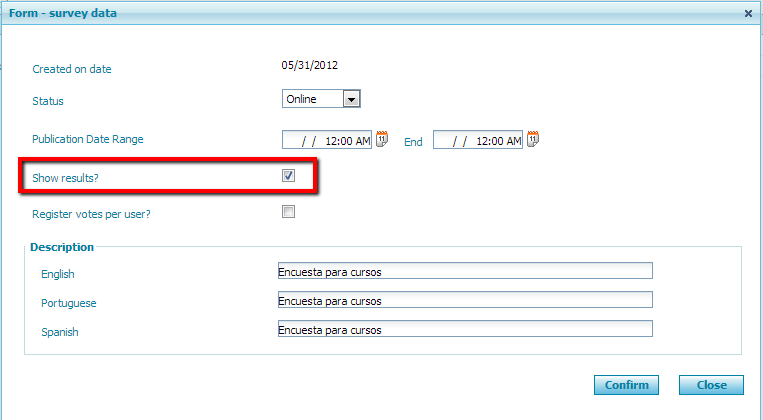Click the Publication Date Range label
This screenshot has width=763, height=420.
coord(88,139)
